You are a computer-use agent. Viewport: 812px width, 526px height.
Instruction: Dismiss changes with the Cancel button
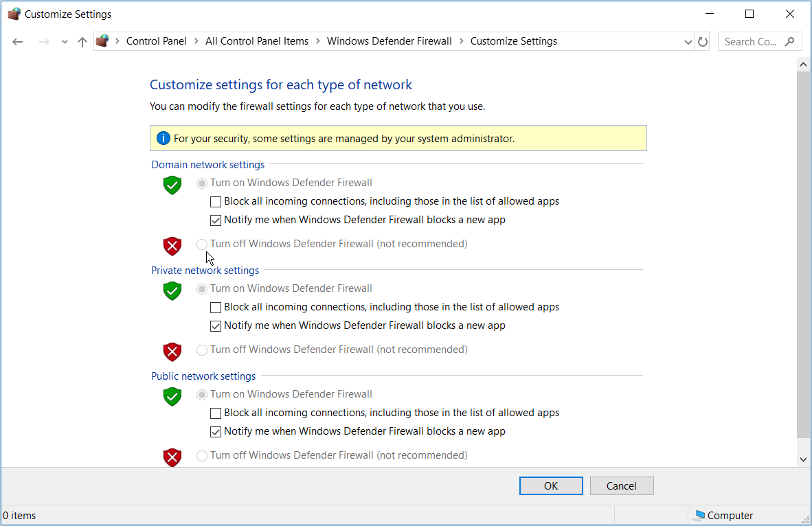click(621, 485)
